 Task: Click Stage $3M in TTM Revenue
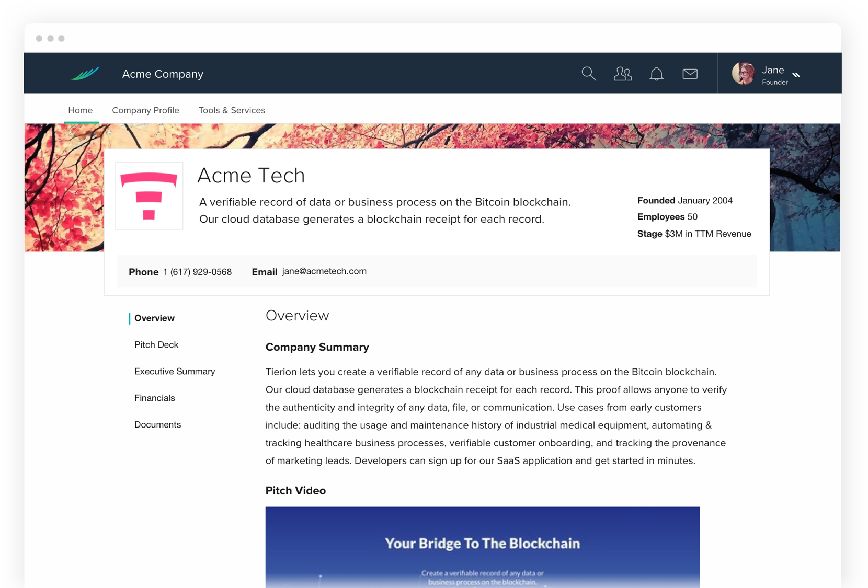pos(694,234)
